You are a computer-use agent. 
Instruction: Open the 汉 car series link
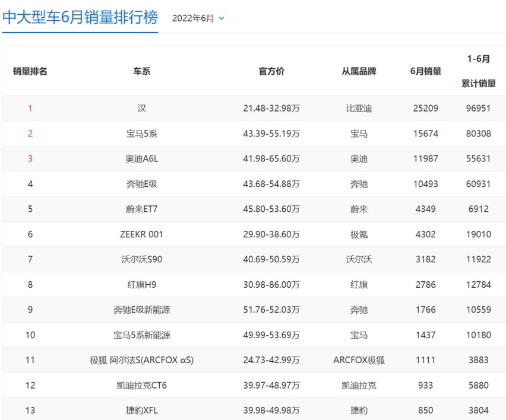click(x=142, y=108)
